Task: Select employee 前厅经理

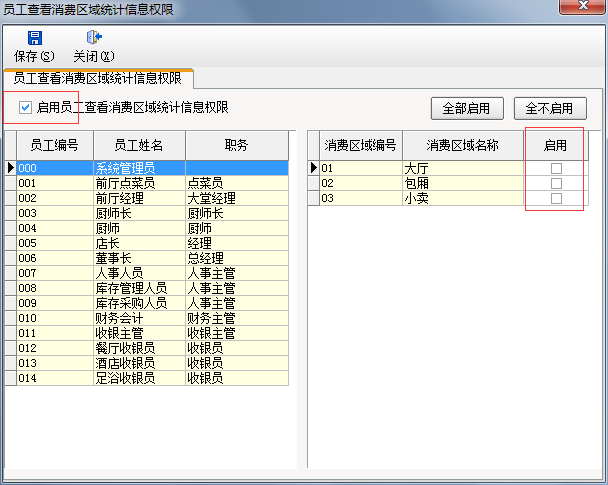Action: coord(139,198)
